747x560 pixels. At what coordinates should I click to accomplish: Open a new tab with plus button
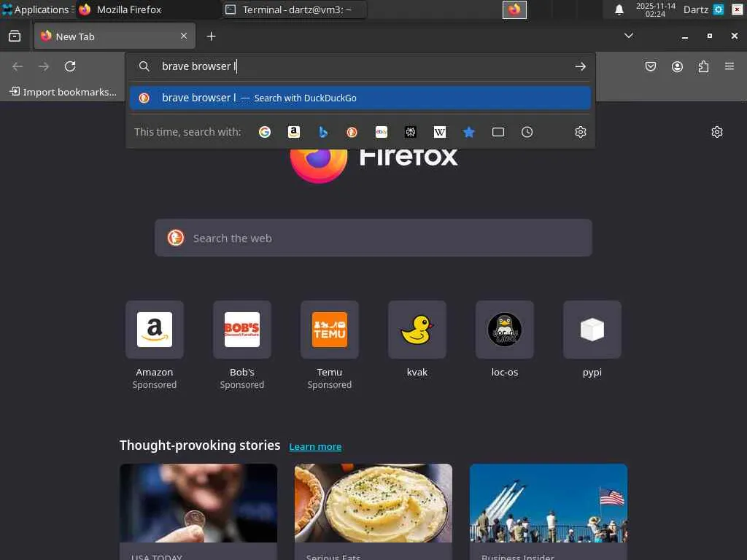click(x=211, y=36)
